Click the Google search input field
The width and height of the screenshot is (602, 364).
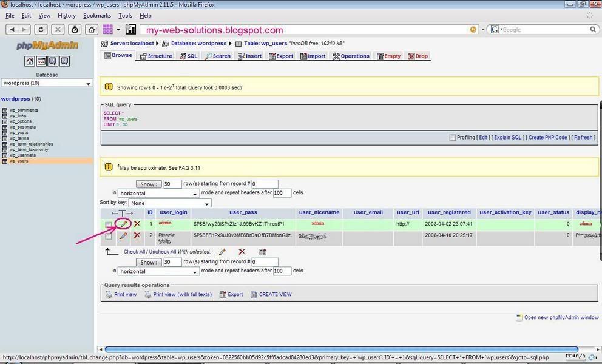[545, 29]
